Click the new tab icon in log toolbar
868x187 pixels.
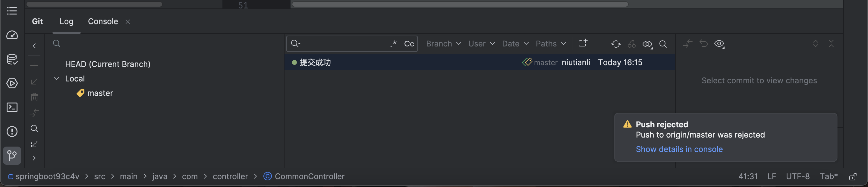[x=583, y=43]
